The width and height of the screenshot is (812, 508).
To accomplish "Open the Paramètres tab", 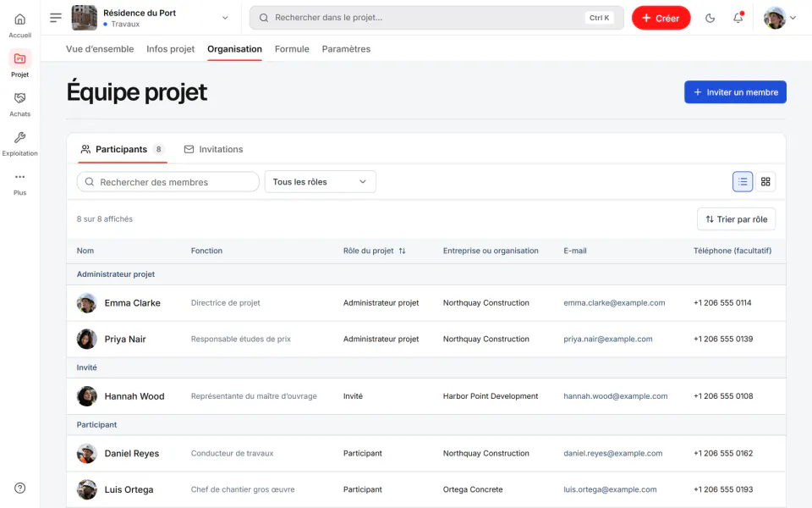I will pyautogui.click(x=347, y=49).
